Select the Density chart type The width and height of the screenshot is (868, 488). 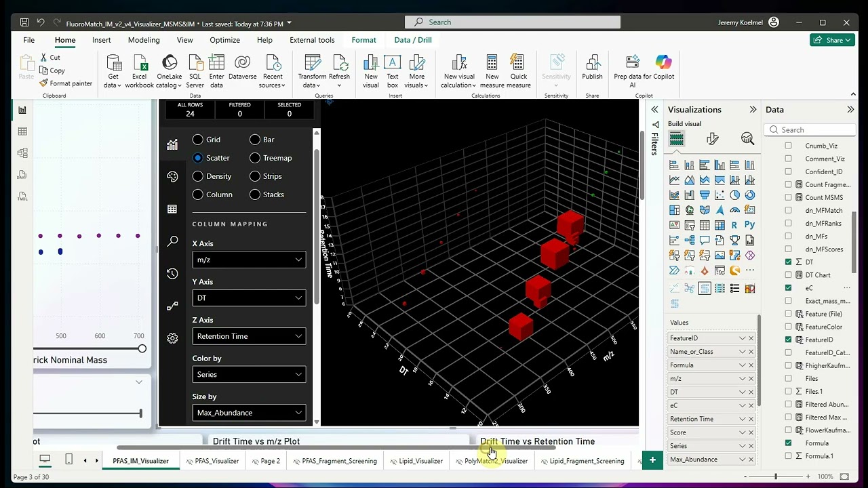pos(198,176)
